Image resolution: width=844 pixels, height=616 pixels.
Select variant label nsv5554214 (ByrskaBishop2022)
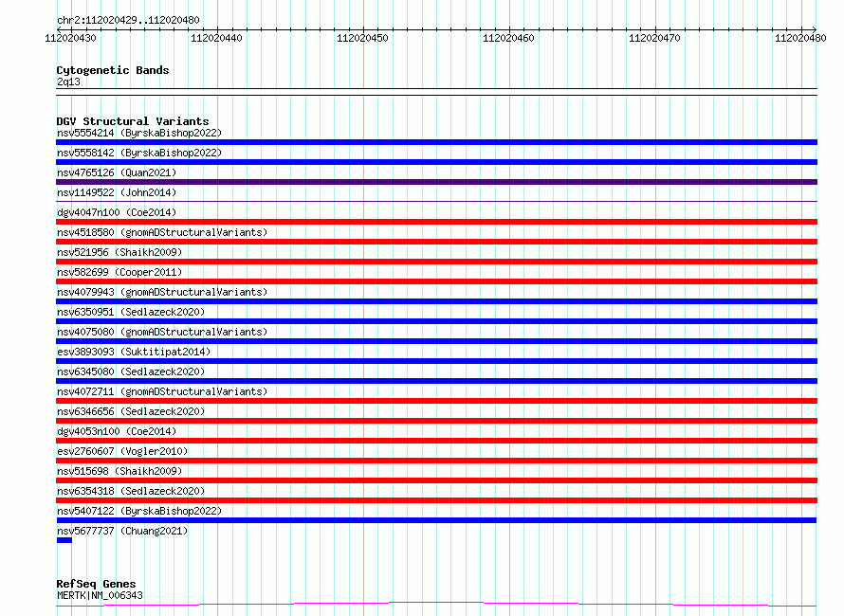tap(139, 133)
